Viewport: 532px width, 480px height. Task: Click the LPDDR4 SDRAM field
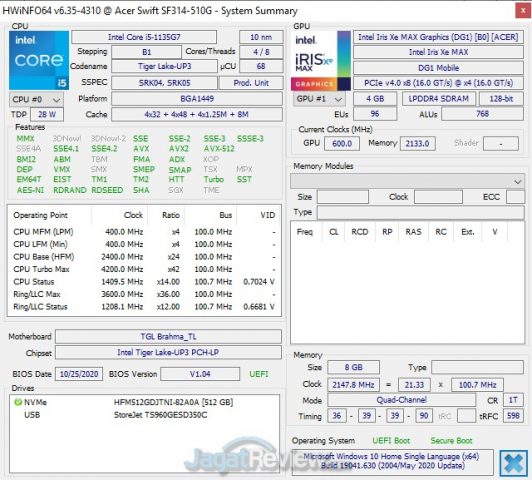click(x=439, y=99)
